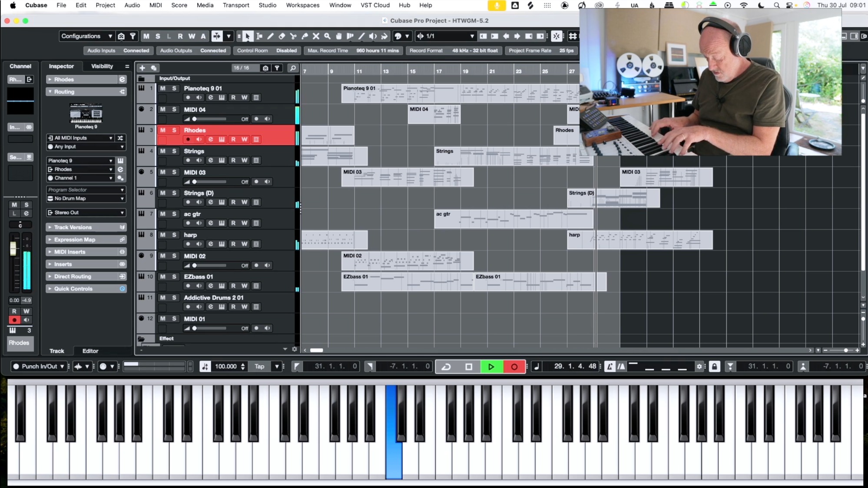The image size is (868, 488).
Task: Switch to the Editor tab
Action: pyautogui.click(x=90, y=351)
